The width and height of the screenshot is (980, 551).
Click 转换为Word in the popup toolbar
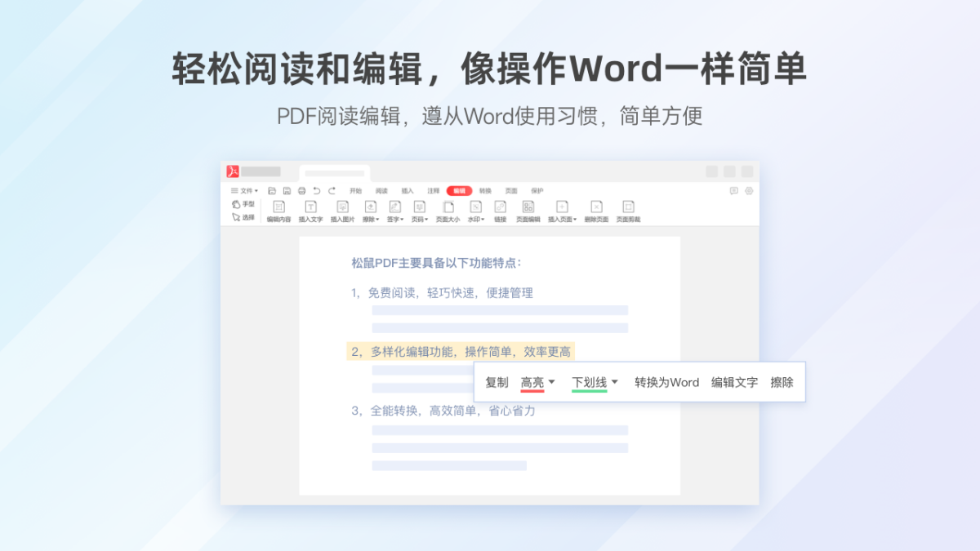666,382
